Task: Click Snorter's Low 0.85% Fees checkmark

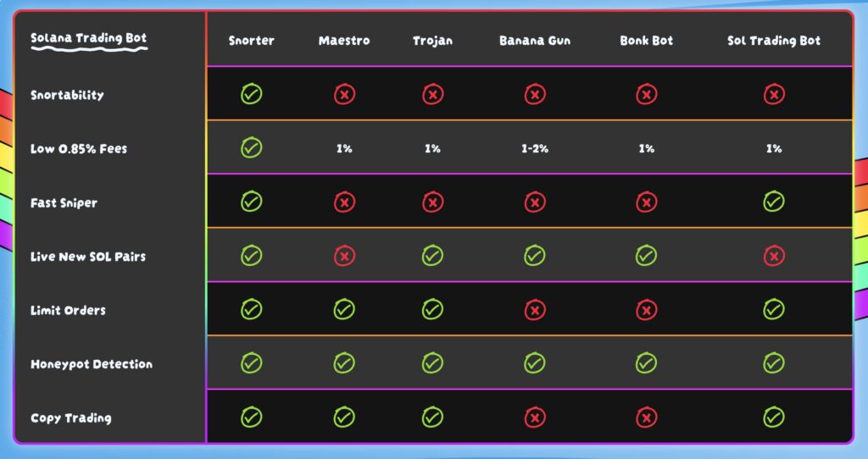Action: click(x=251, y=148)
